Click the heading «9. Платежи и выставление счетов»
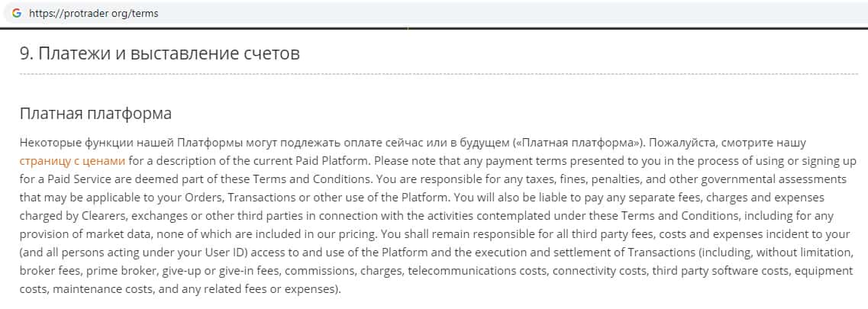868x309 pixels. [160, 53]
